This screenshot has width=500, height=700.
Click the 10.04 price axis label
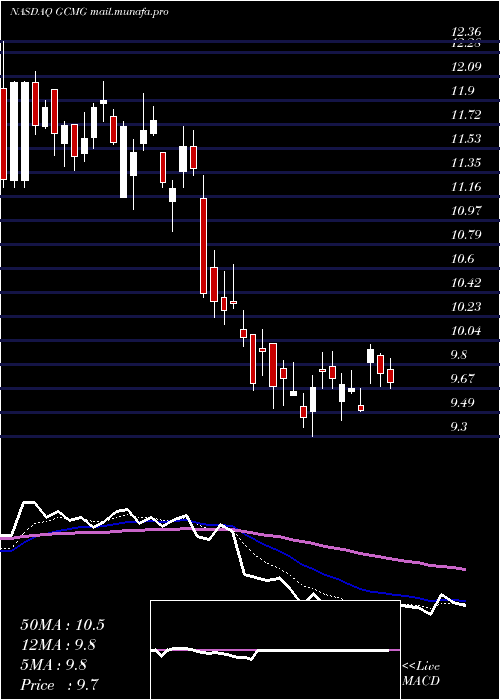click(466, 331)
